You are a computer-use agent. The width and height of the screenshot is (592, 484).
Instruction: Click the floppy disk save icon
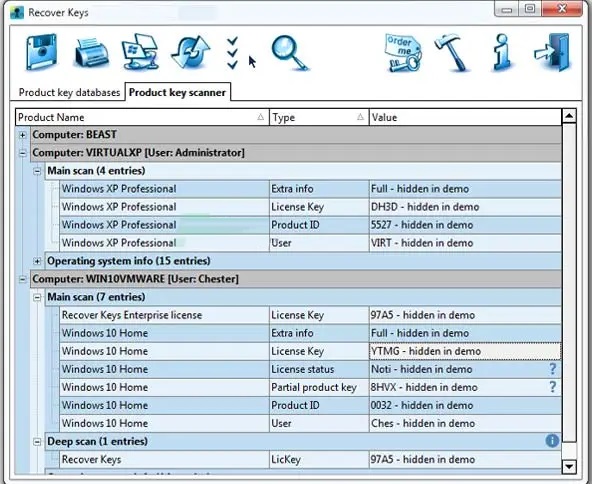pos(42,52)
